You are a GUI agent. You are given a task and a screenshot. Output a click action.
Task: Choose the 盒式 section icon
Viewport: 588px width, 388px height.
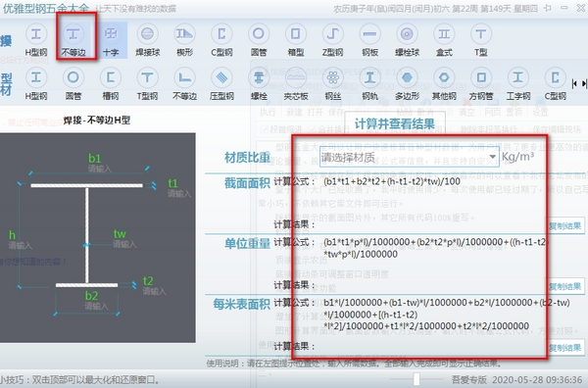pos(444,40)
